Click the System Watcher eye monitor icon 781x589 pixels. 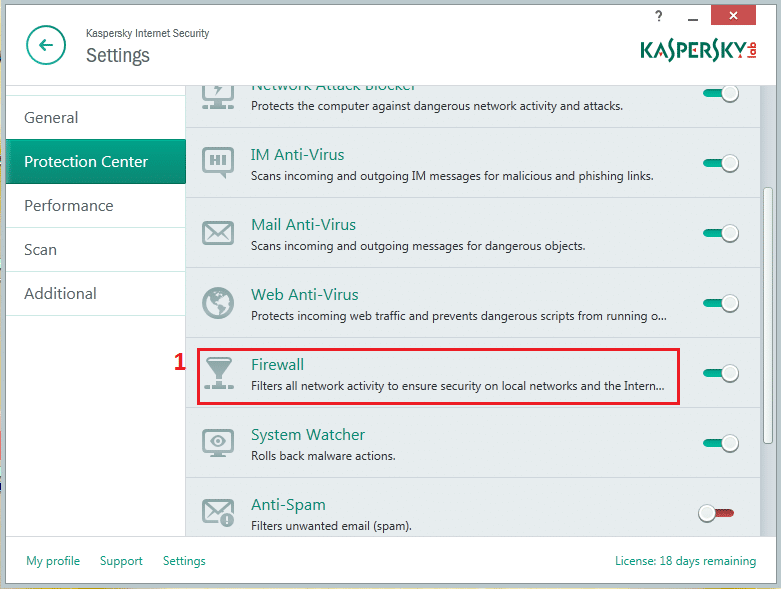coord(218,443)
